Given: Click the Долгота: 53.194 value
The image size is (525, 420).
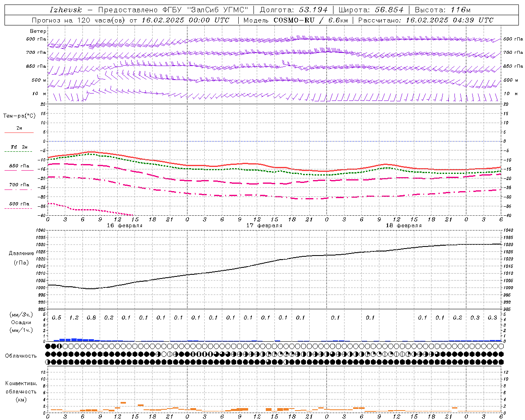Looking at the screenshot, I should [294, 10].
